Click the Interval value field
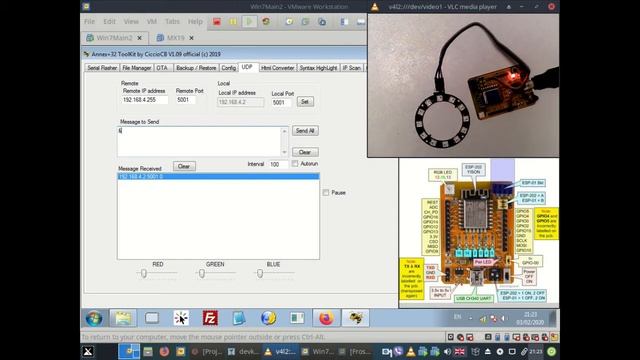Screen dimensions: 640x360 278,164
